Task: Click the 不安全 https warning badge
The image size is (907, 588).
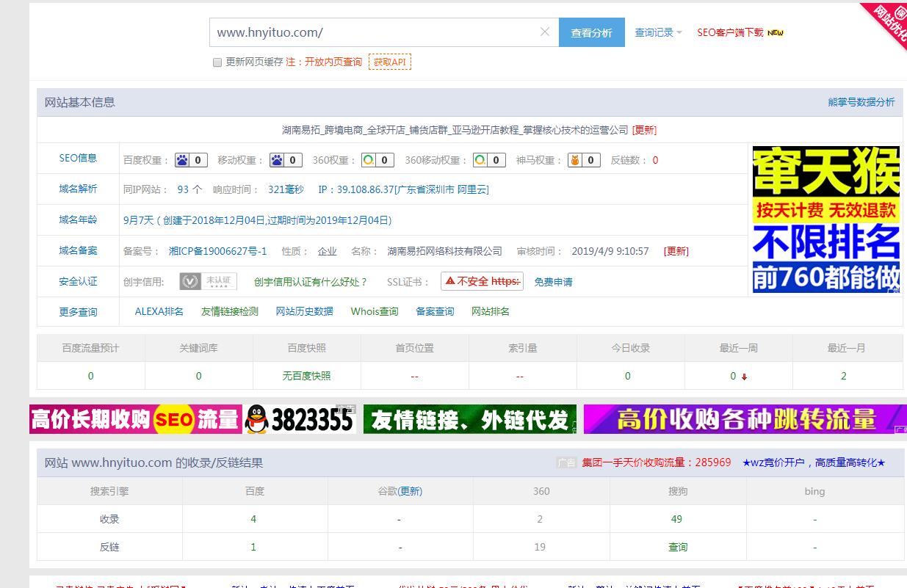Action: click(x=482, y=281)
